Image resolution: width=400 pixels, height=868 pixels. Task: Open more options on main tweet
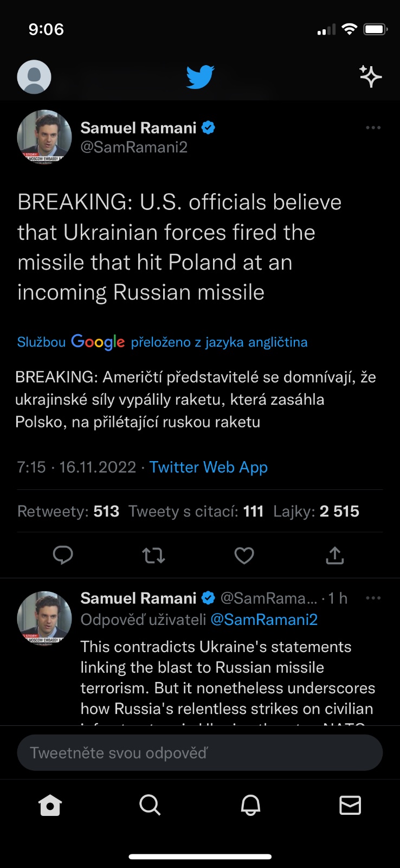pyautogui.click(x=373, y=128)
